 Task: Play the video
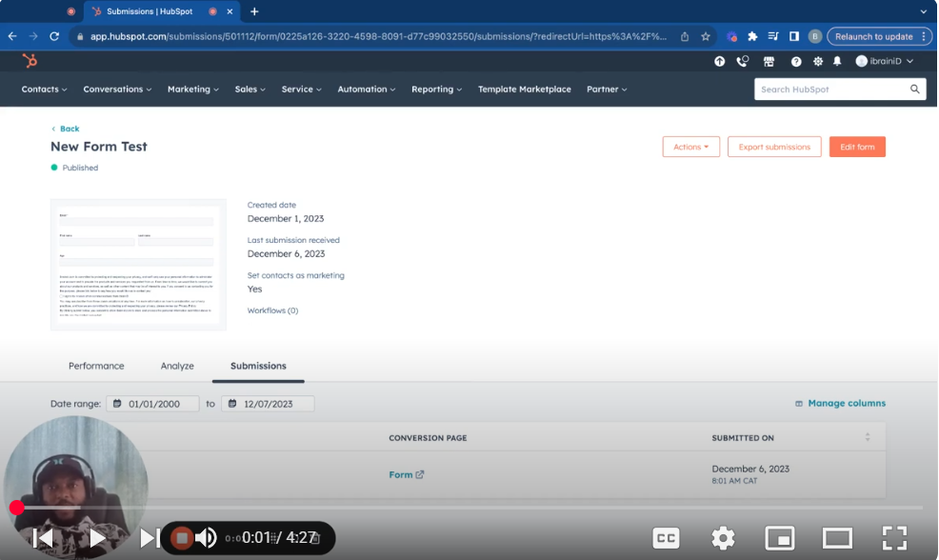pos(97,538)
